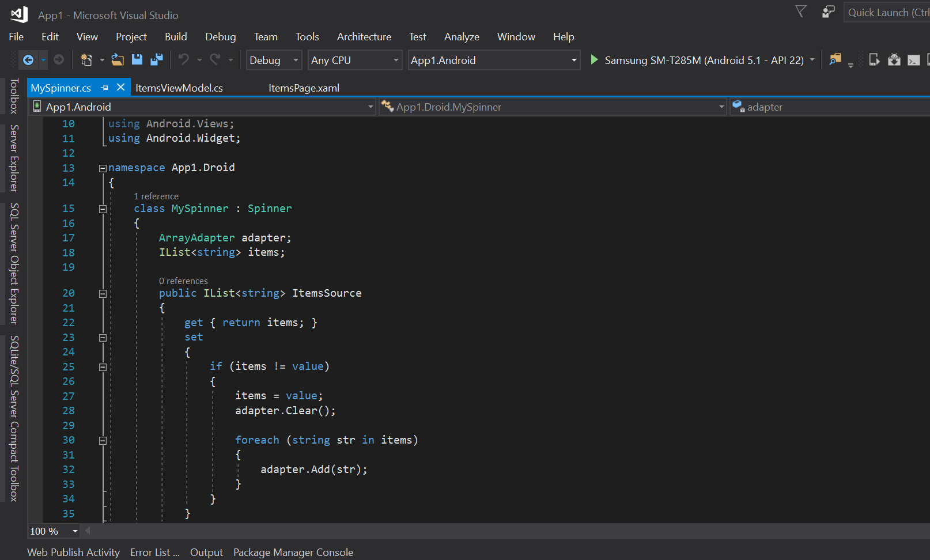Click the Send Feedback icon
Viewport: 930px width, 560px height.
pyautogui.click(x=828, y=12)
